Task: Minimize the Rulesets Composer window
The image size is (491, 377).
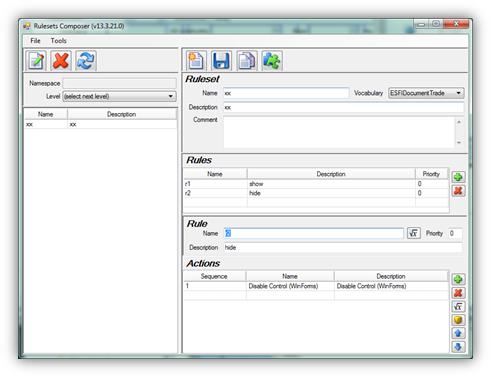Action: tap(421, 24)
